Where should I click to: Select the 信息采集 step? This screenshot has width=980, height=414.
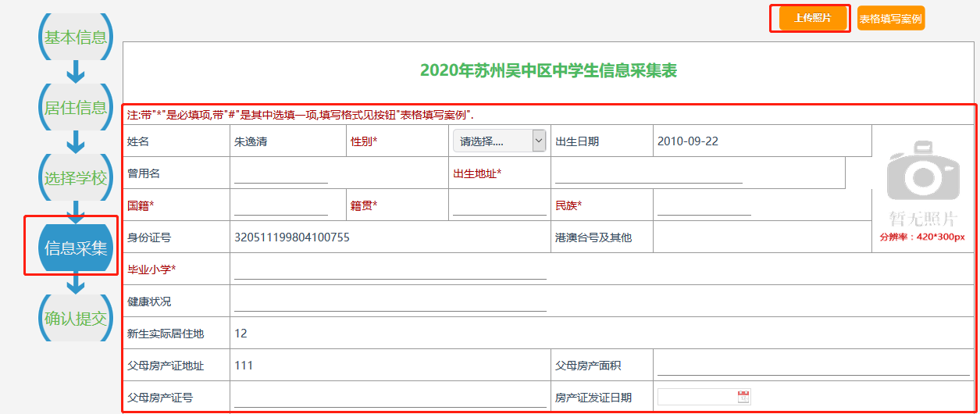point(75,248)
